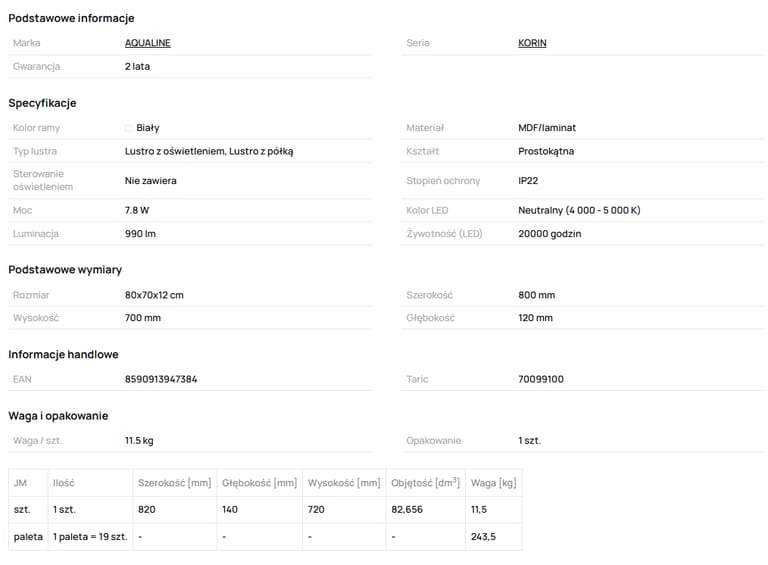The image size is (768, 565).
Task: Click the mirror type value Lustro z oświetleniem
Action: point(175,151)
